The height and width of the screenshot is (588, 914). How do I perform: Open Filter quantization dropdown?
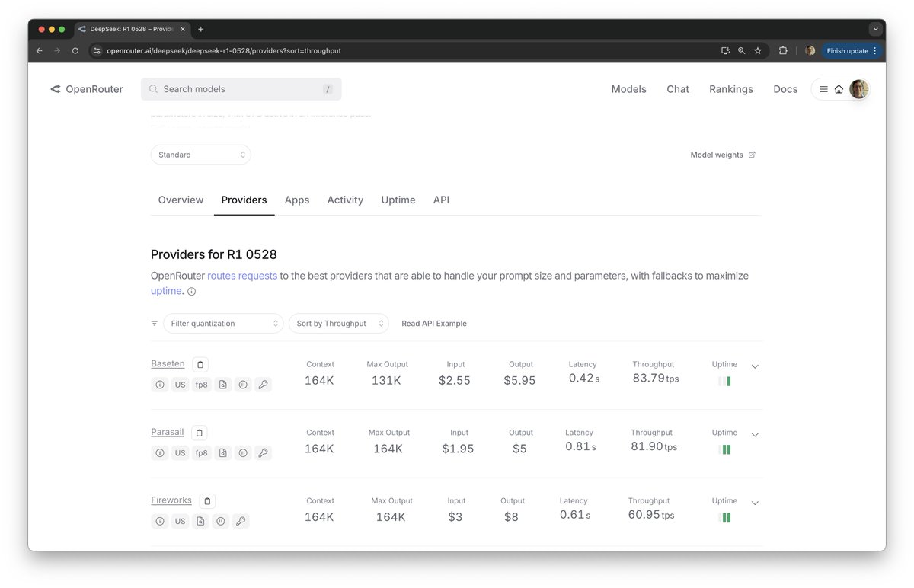pyautogui.click(x=223, y=324)
